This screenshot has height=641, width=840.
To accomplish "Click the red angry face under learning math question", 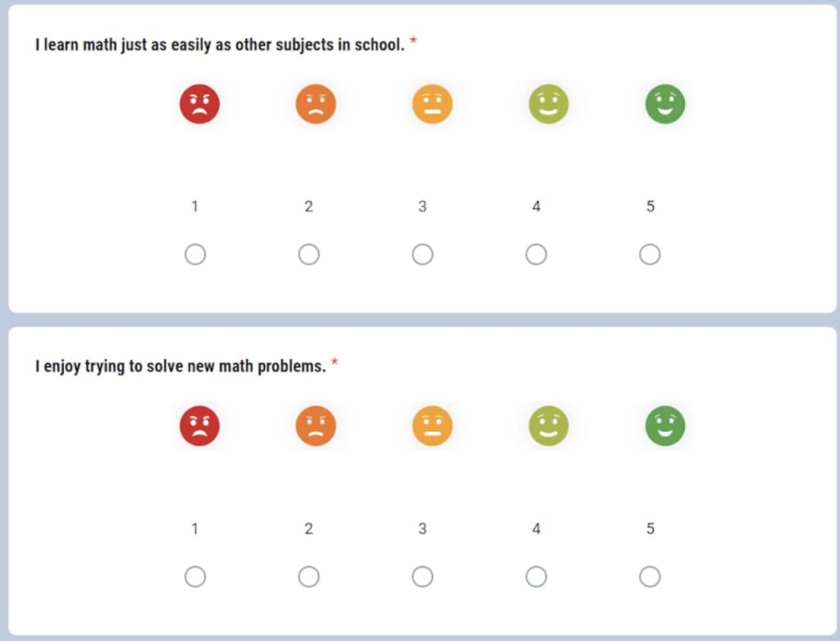I will (199, 104).
